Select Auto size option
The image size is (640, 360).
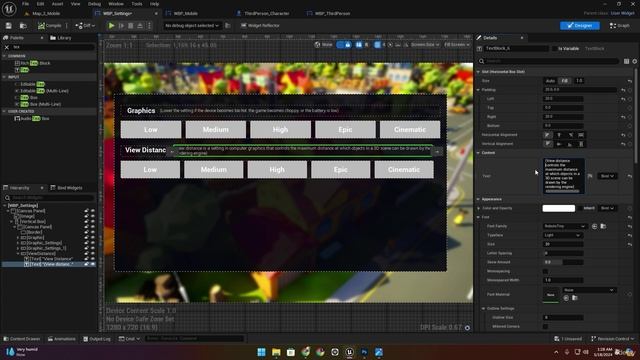550,81
